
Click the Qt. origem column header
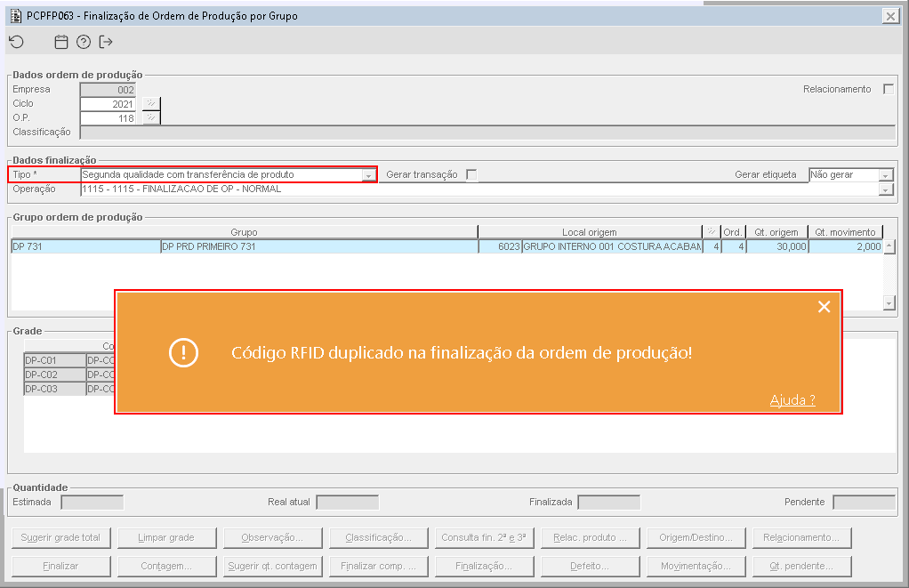(776, 232)
